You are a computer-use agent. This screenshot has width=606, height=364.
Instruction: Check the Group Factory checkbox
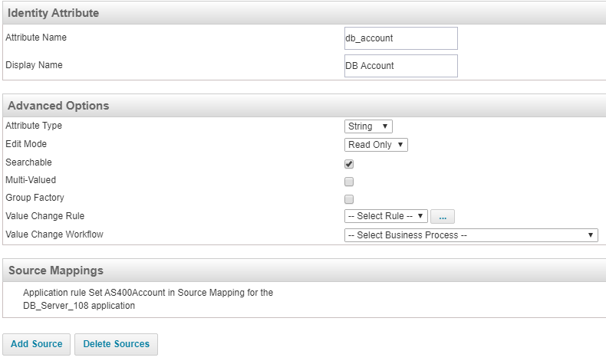[349, 199]
